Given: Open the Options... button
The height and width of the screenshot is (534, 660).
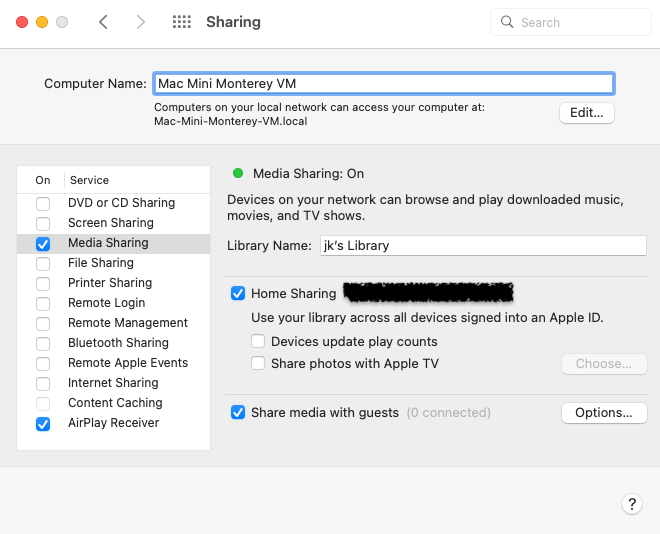Looking at the screenshot, I should pos(604,413).
